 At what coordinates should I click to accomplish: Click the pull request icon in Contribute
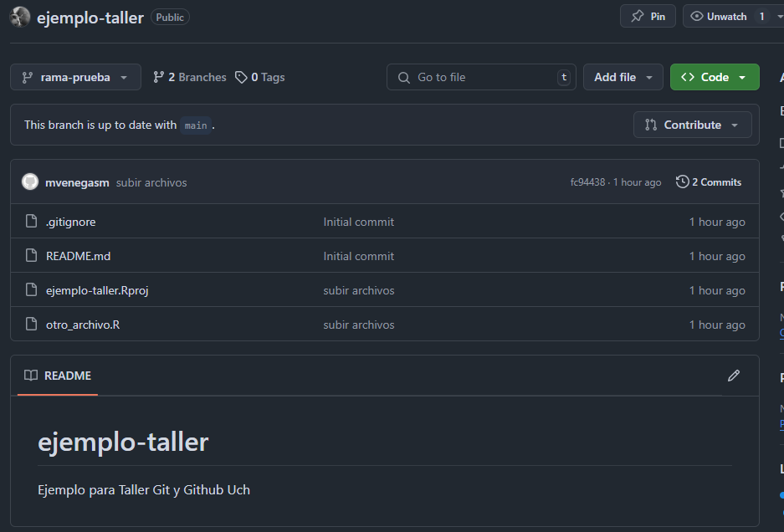point(650,125)
